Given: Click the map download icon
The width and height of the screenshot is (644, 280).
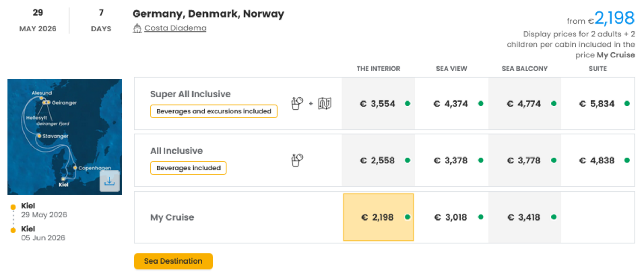Looking at the screenshot, I should pyautogui.click(x=109, y=181).
